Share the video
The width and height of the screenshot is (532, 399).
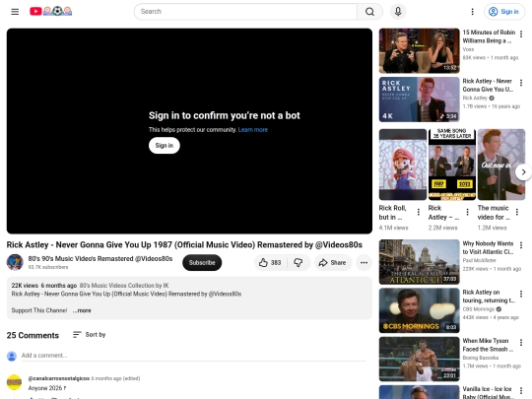(x=333, y=263)
